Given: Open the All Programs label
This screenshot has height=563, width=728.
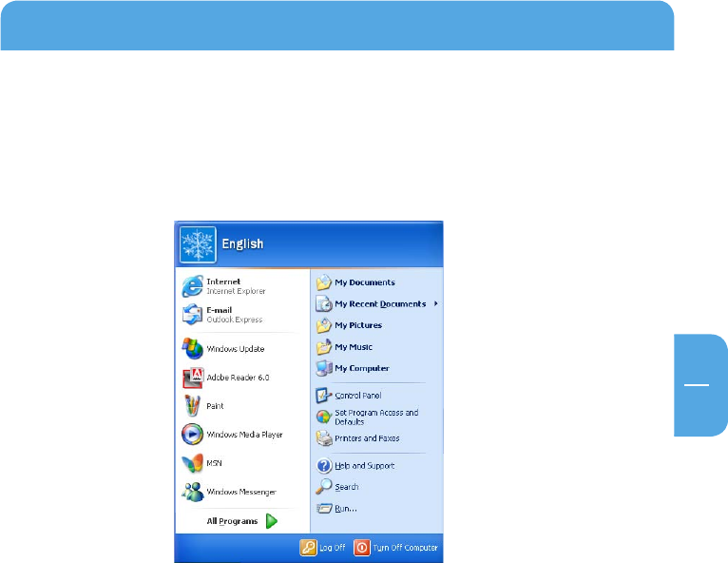Looking at the screenshot, I should [232, 521].
